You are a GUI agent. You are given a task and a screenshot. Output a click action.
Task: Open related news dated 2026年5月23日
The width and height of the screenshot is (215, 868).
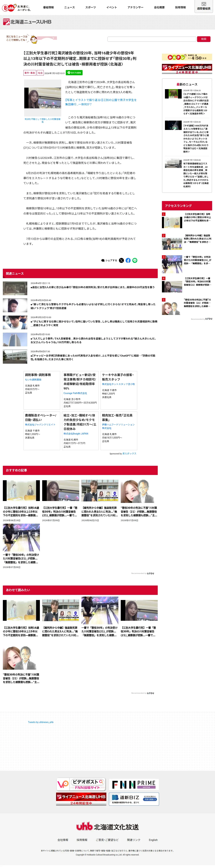click(x=80, y=322)
